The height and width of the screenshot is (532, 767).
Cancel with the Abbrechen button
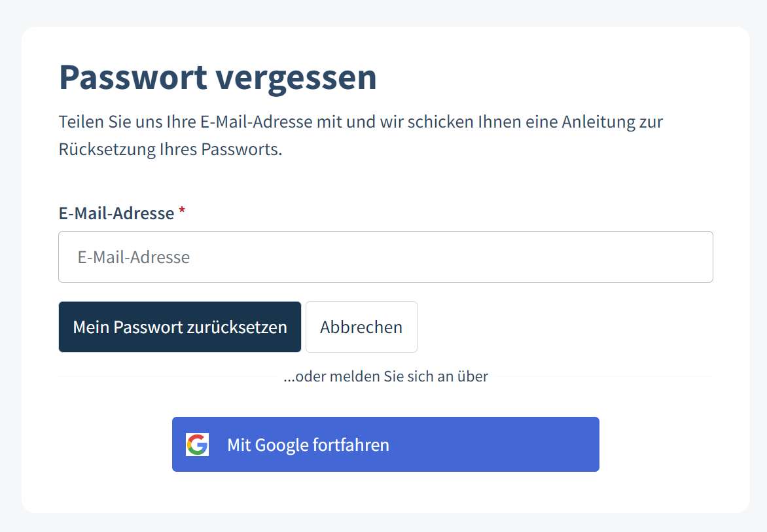click(361, 327)
